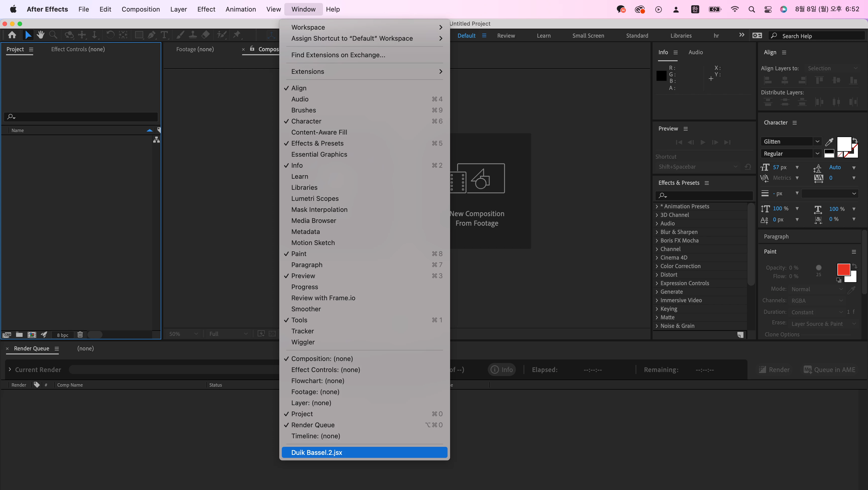Click Find Extensions on Exchange
The image size is (868, 490).
coord(338,55)
